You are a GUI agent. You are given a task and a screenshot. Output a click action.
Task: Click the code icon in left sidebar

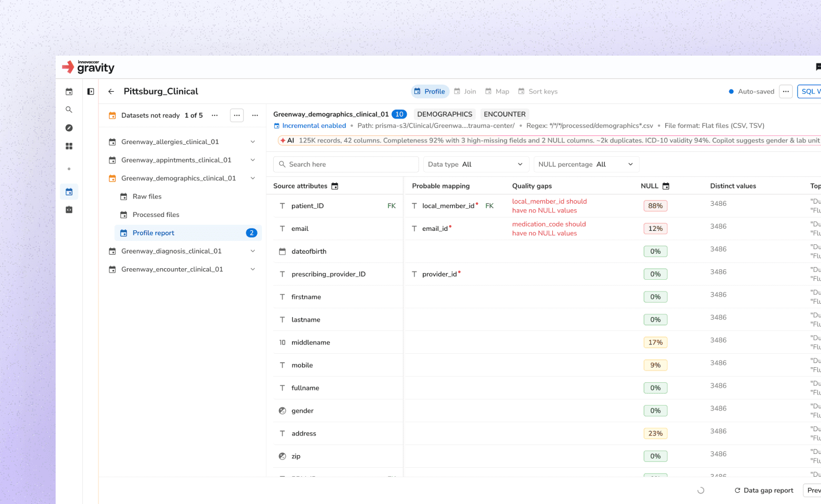69,210
